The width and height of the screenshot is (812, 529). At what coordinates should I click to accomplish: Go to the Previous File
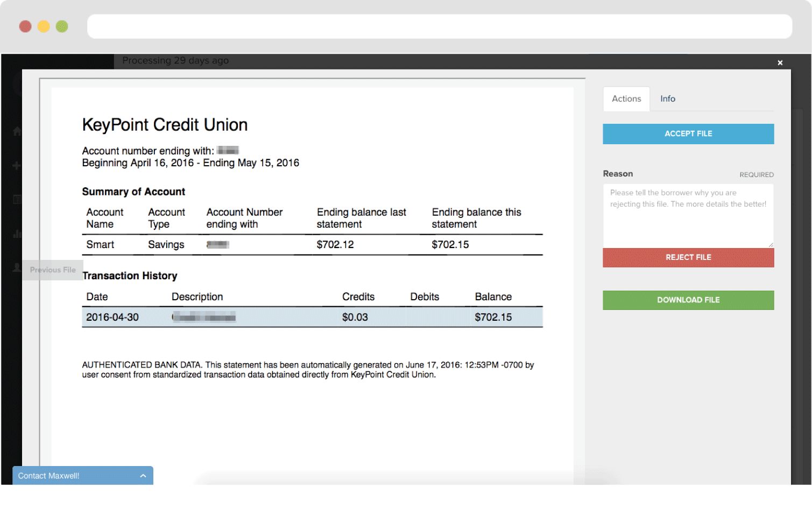(53, 270)
